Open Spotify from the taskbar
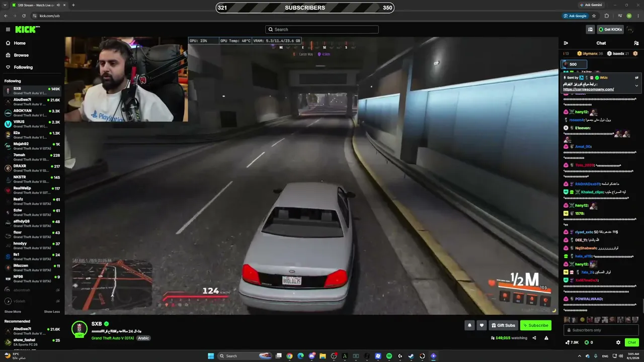Screen dimensions: 644x362 tap(389, 356)
